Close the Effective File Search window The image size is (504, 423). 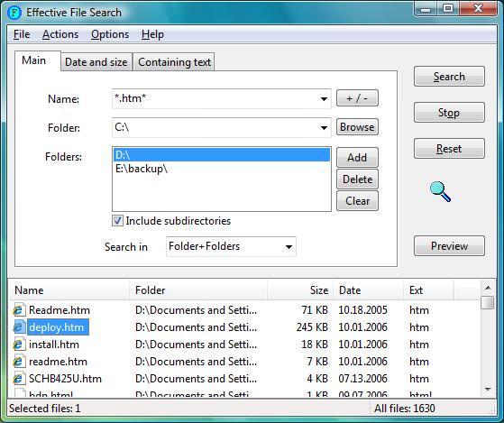(478, 9)
